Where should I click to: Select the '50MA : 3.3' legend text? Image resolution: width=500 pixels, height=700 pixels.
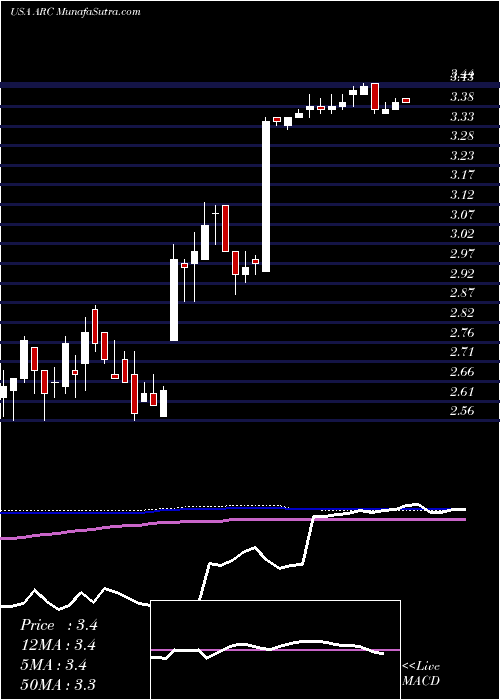[x=58, y=684]
